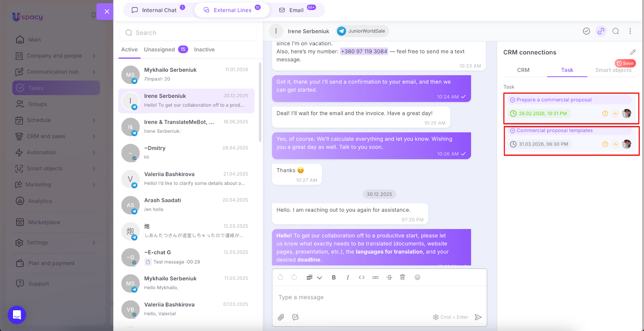Click the phone number +380 97 119 3084

pyautogui.click(x=364, y=52)
